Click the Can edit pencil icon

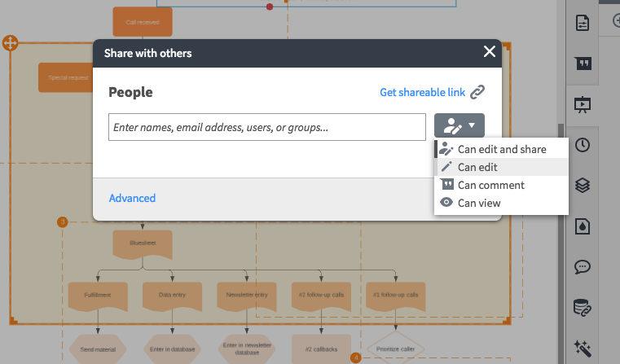446,166
